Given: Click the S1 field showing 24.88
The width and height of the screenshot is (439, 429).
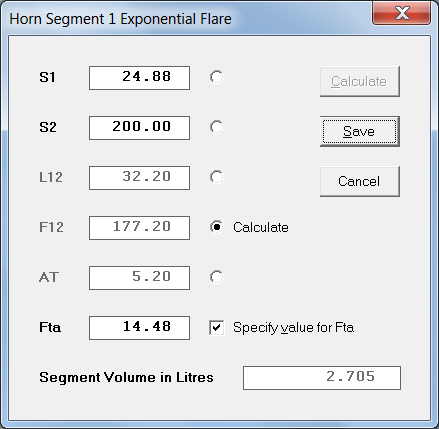Looking at the screenshot, I should (x=139, y=78).
